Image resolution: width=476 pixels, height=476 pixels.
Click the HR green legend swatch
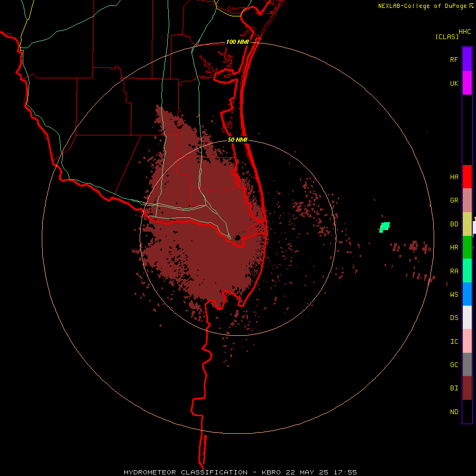pyautogui.click(x=467, y=248)
